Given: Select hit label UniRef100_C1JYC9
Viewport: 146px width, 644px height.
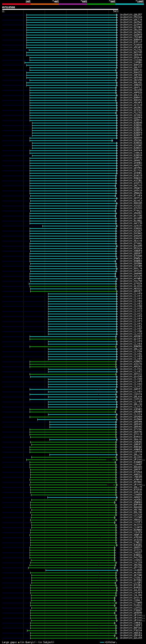Looking at the screenshot, I should click(131, 334).
